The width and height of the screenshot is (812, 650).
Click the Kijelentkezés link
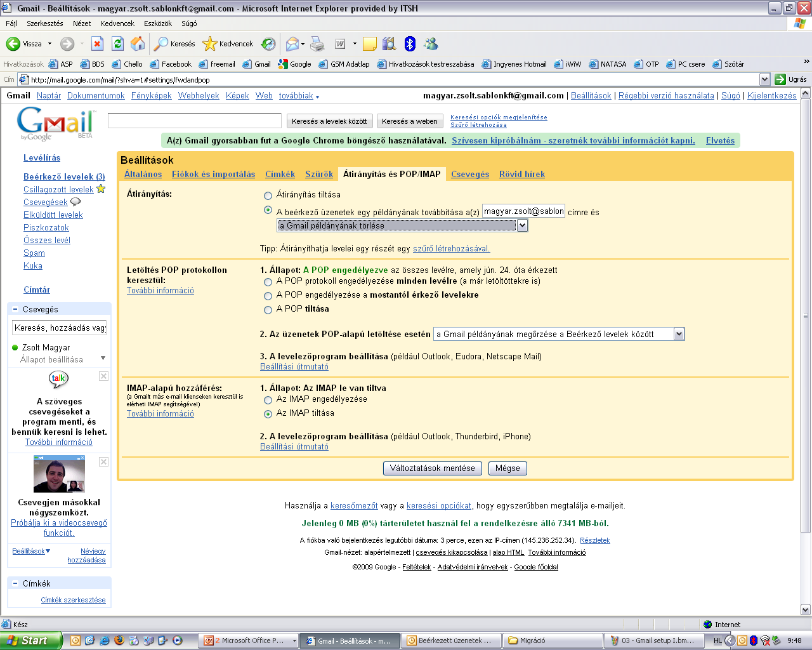click(771, 96)
